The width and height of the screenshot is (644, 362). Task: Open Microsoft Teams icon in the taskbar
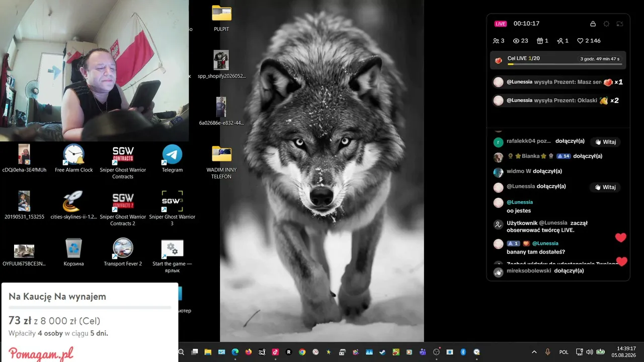423,352
